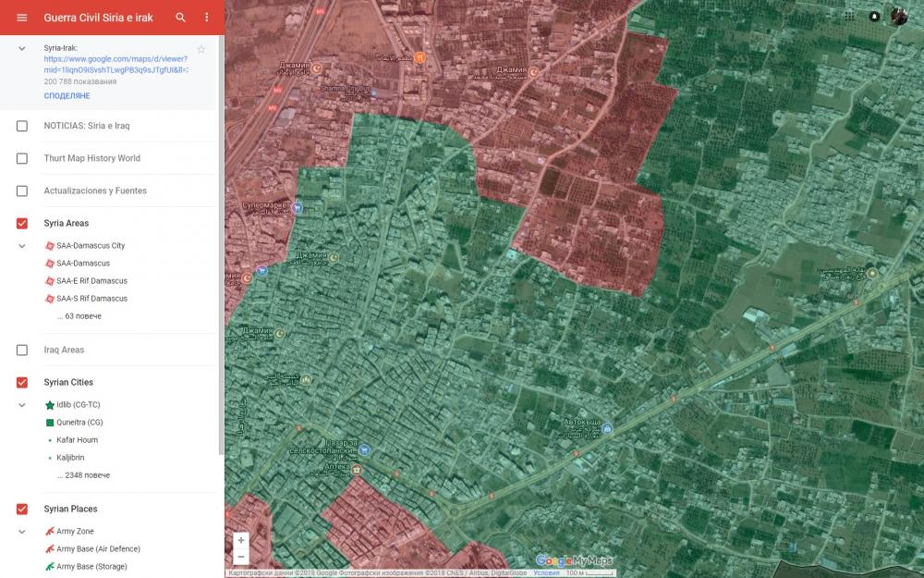Select Idlib (CG-TC) in Syrian Cities
The height and width of the screenshot is (578, 924).
(79, 405)
